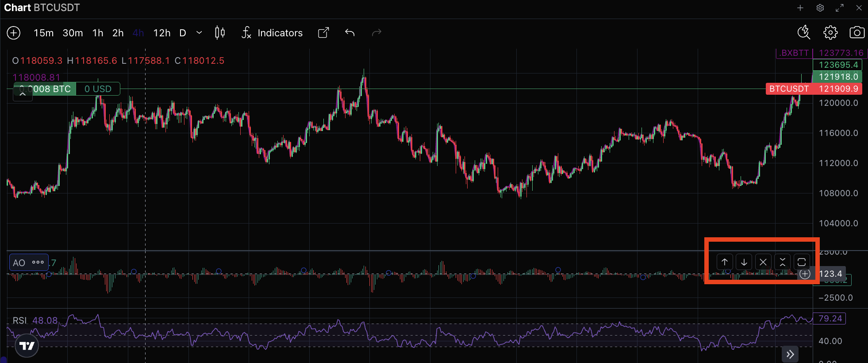
Task: Click the TradingView logo
Action: click(x=27, y=346)
